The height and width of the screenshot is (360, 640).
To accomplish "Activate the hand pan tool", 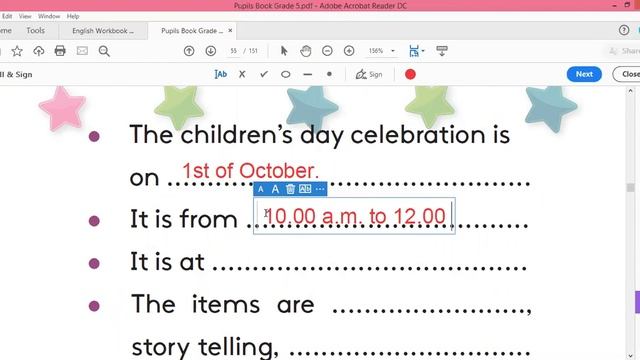I will click(305, 51).
